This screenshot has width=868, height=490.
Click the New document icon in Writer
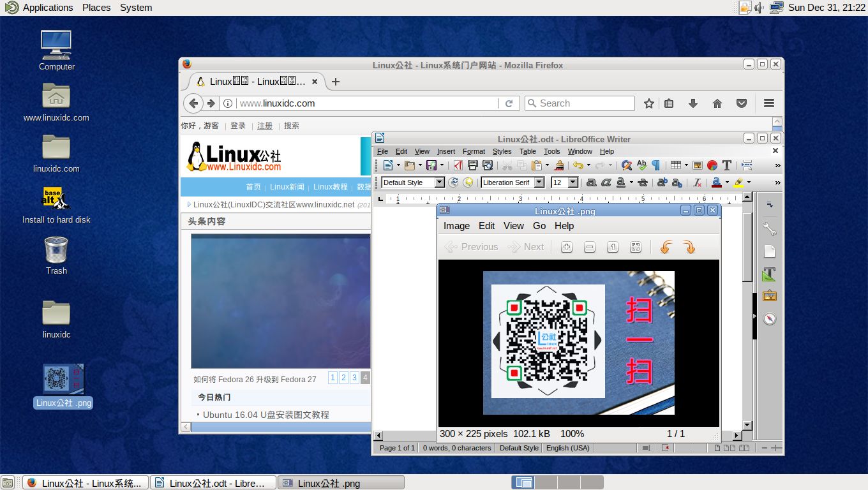coord(388,165)
